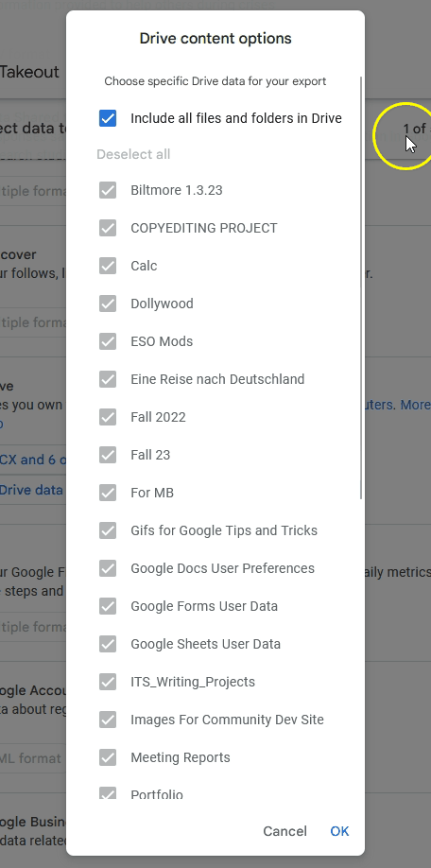Image resolution: width=431 pixels, height=868 pixels.
Task: Click the dialog's vertical scrollbar
Action: click(361, 287)
